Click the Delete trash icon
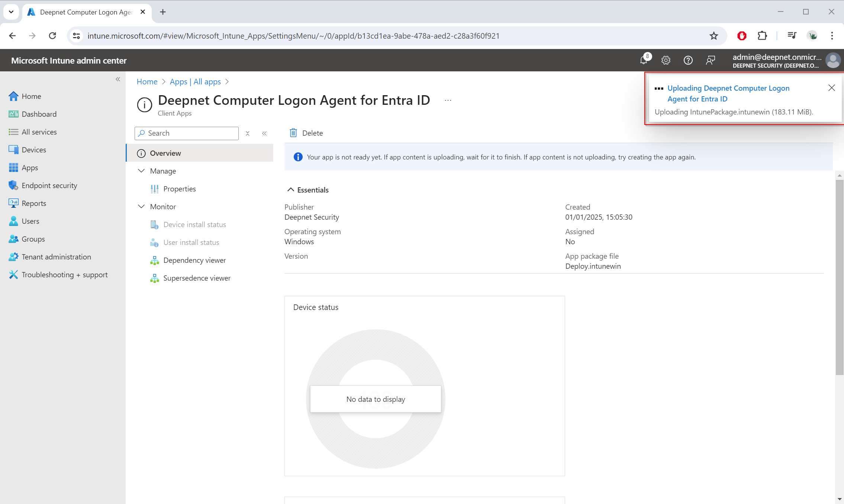The width and height of the screenshot is (844, 504). pos(293,133)
